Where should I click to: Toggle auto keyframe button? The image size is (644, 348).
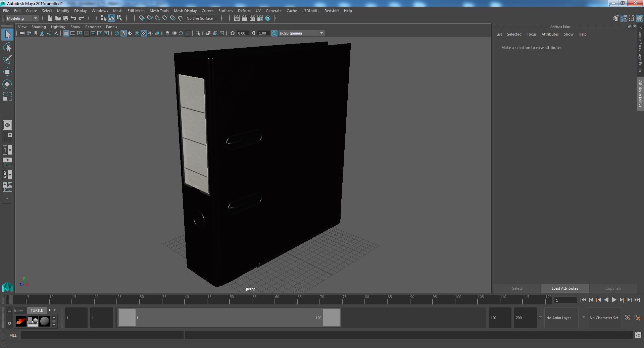628,318
